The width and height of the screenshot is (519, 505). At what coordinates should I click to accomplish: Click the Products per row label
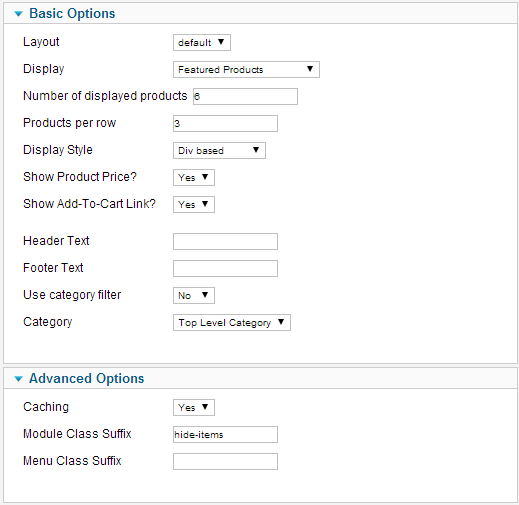(69, 123)
